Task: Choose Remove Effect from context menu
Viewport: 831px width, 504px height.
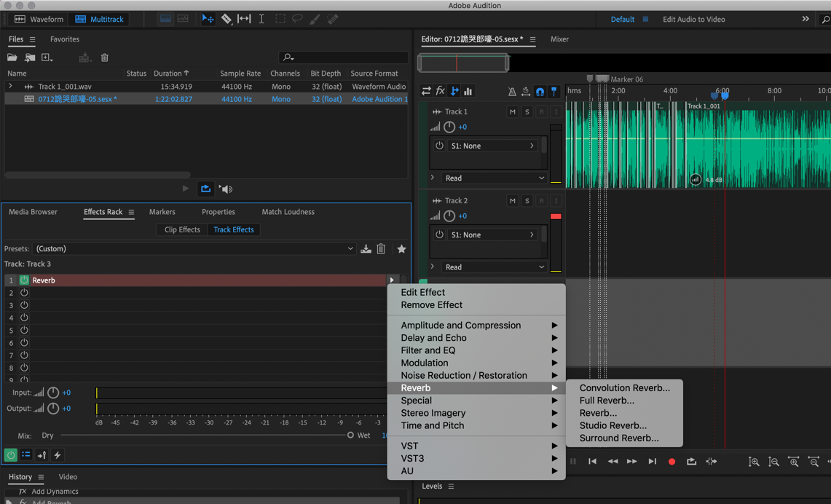Action: [x=431, y=304]
